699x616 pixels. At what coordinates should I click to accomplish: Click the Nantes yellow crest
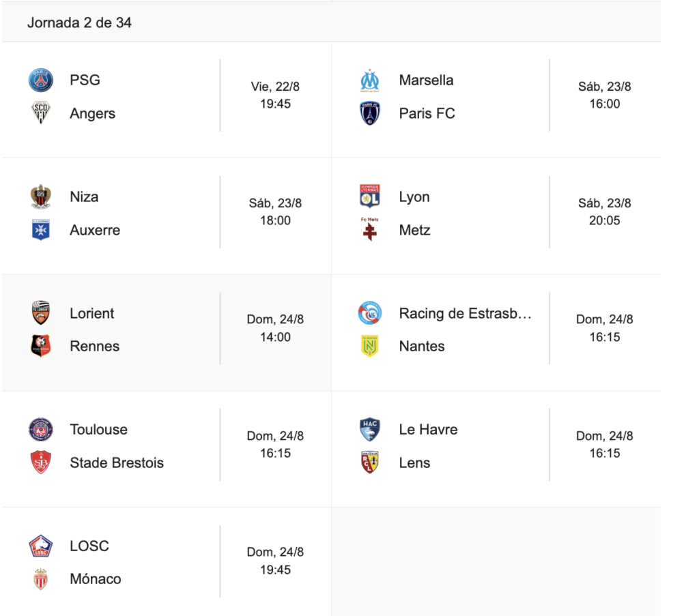369,346
